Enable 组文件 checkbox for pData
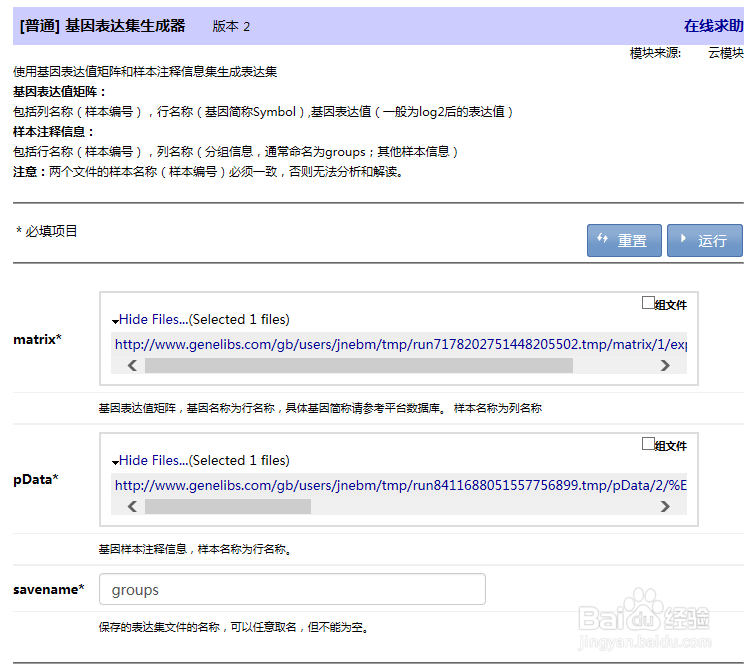Screen dimensions: 755x668 coord(648,444)
